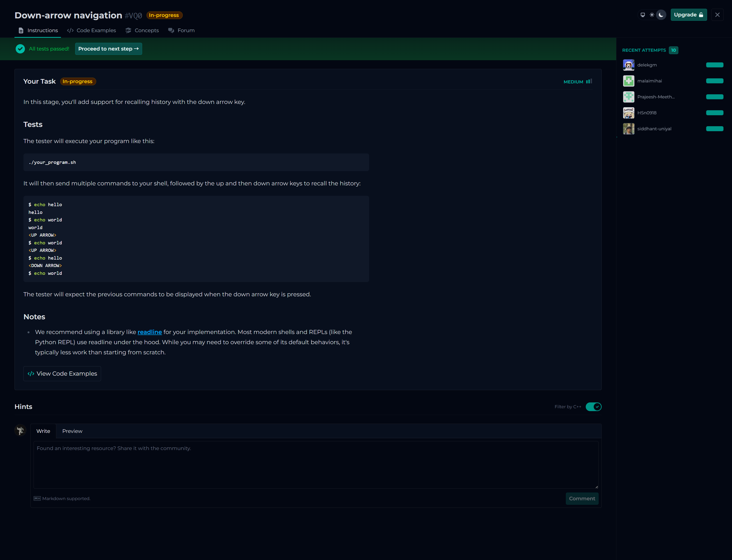Select the light theme sun icon
This screenshot has width=732, height=560.
[x=652, y=15]
